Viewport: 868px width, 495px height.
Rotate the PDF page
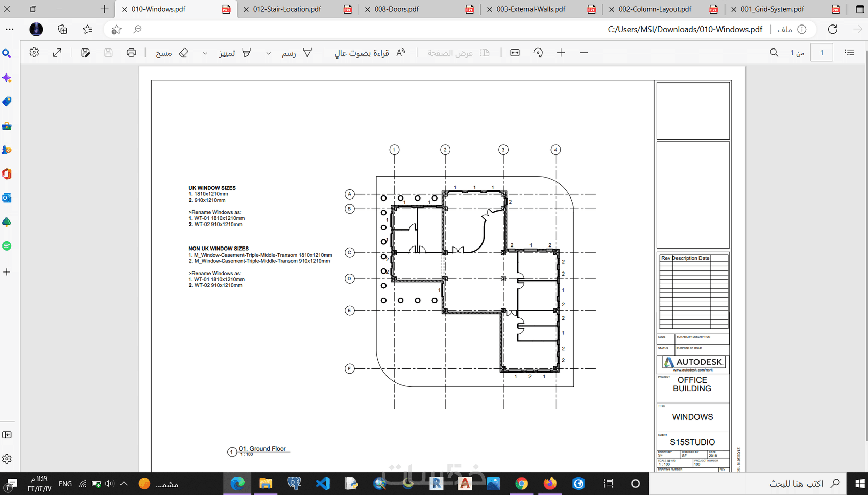(538, 52)
